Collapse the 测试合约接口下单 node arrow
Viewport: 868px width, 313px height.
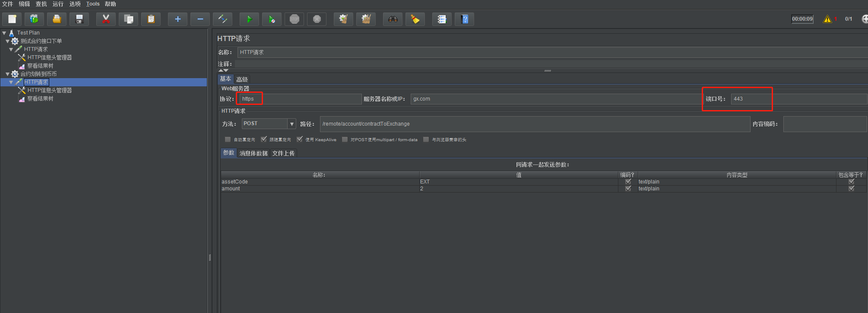pos(7,41)
